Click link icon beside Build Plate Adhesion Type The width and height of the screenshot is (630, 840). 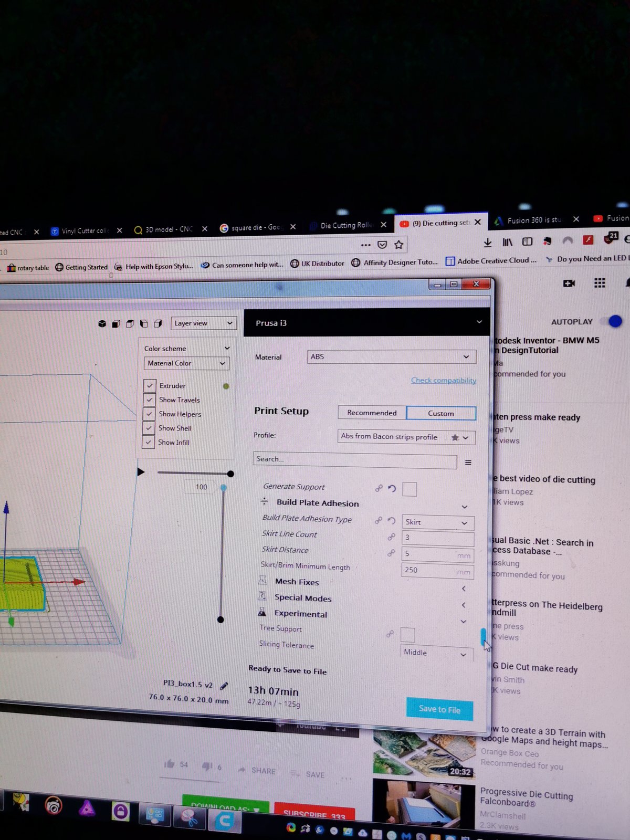coord(378,520)
